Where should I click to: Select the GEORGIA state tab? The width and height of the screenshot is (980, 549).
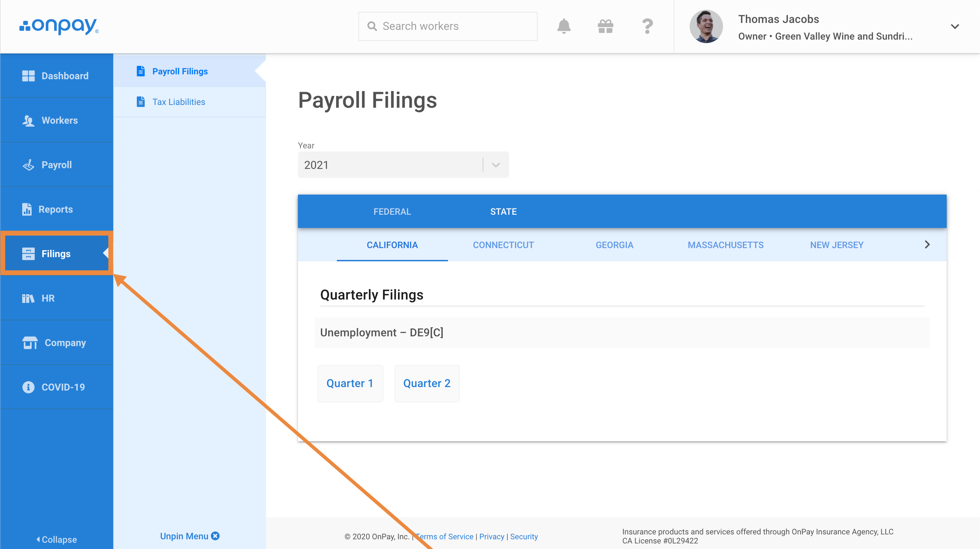pyautogui.click(x=614, y=245)
